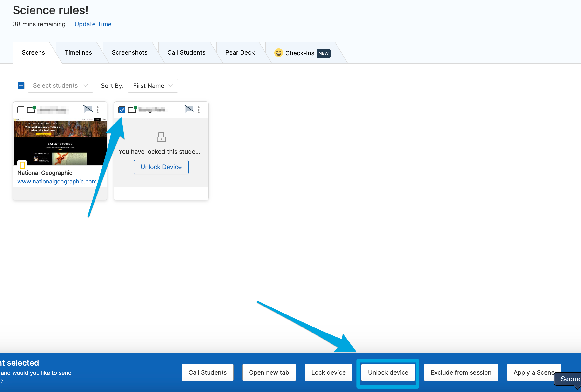Open locked student's three-dot options menu
The image size is (581, 392).
pos(199,110)
